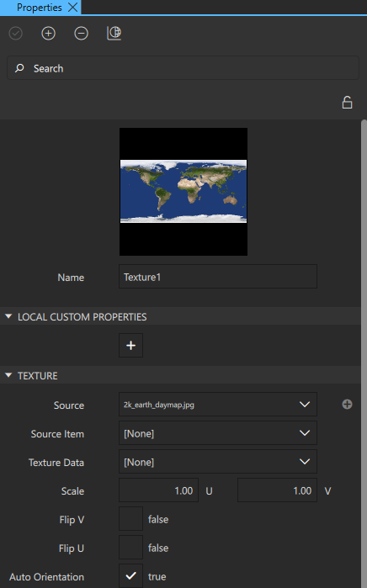Click the Scale V value field

277,490
